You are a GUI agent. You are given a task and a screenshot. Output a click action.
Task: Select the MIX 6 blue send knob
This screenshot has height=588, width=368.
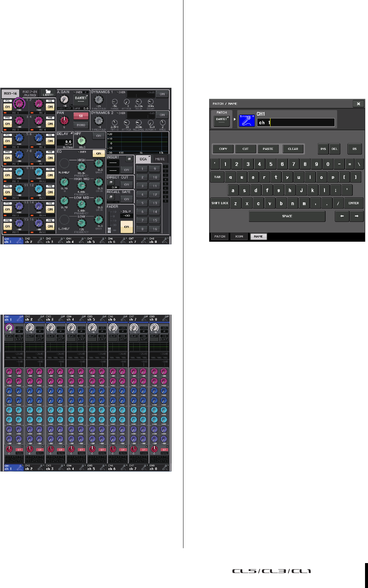39,138
